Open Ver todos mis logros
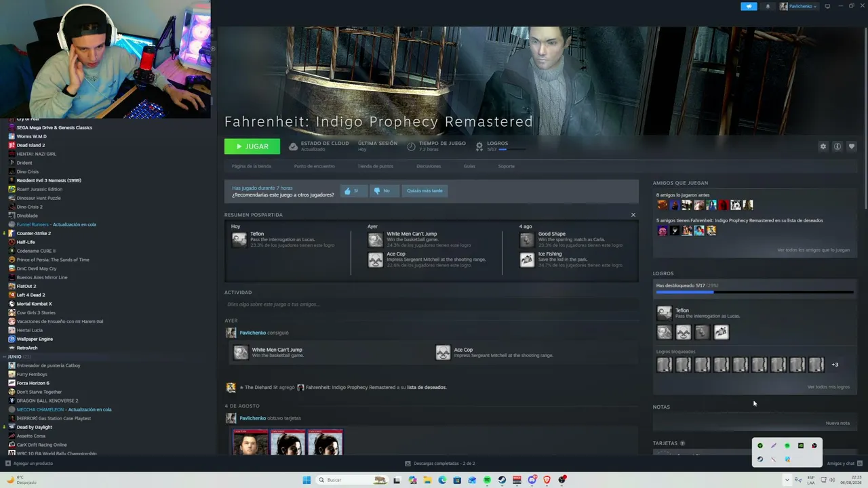Viewport: 868px width, 488px height. [829, 387]
